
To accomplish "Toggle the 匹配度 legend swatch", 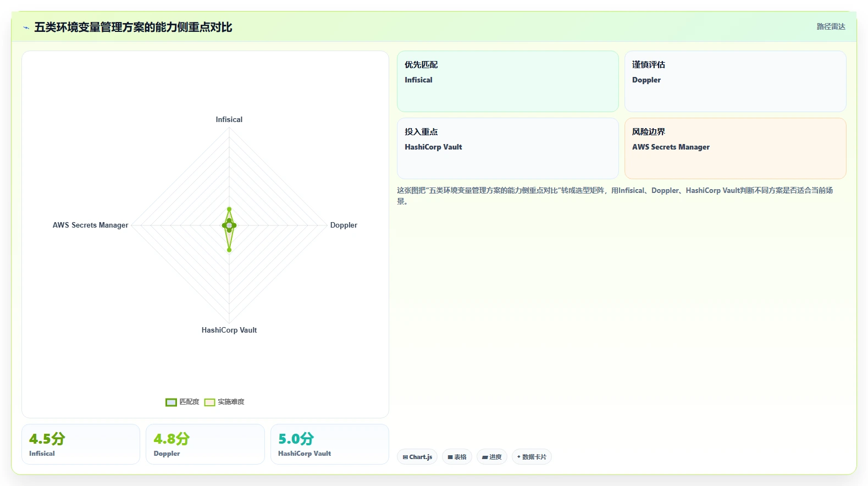I will coord(171,402).
